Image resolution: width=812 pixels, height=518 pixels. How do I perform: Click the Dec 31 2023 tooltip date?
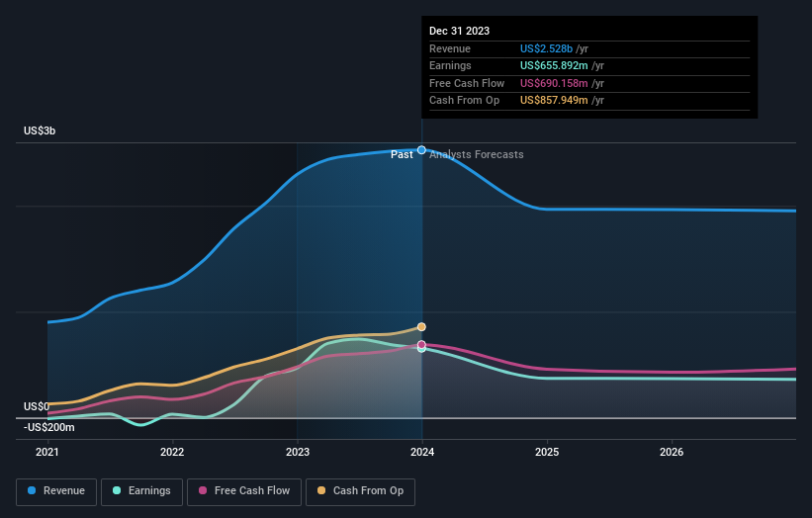459,31
